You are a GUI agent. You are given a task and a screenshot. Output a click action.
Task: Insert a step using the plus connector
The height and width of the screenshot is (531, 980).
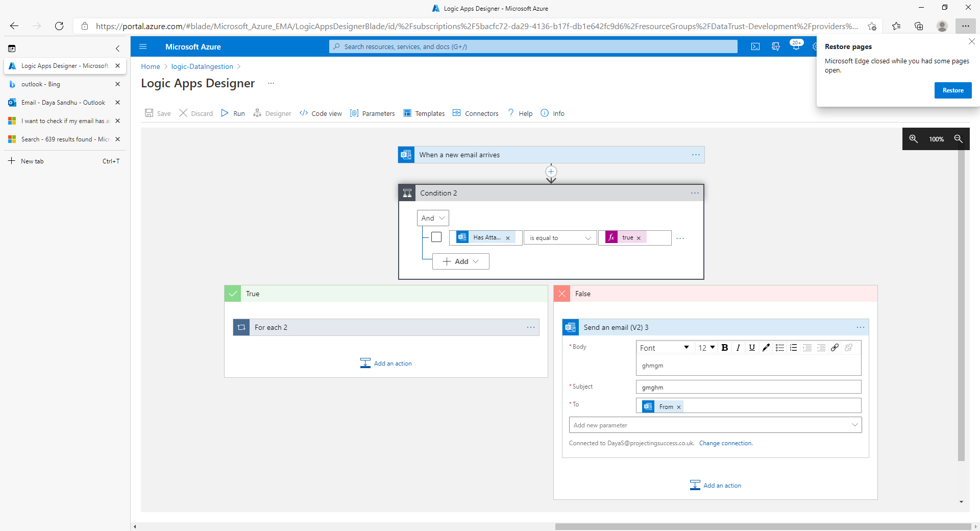click(551, 172)
